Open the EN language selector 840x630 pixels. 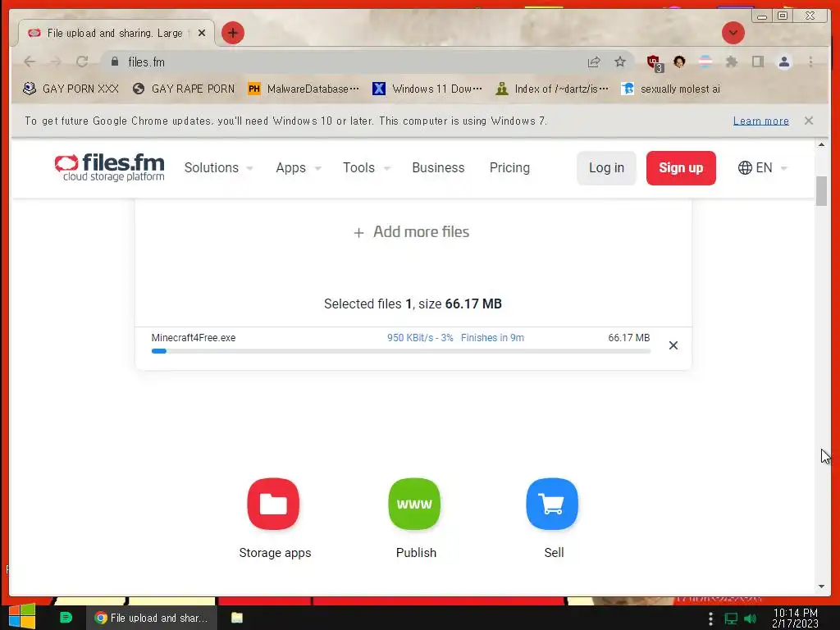click(762, 167)
